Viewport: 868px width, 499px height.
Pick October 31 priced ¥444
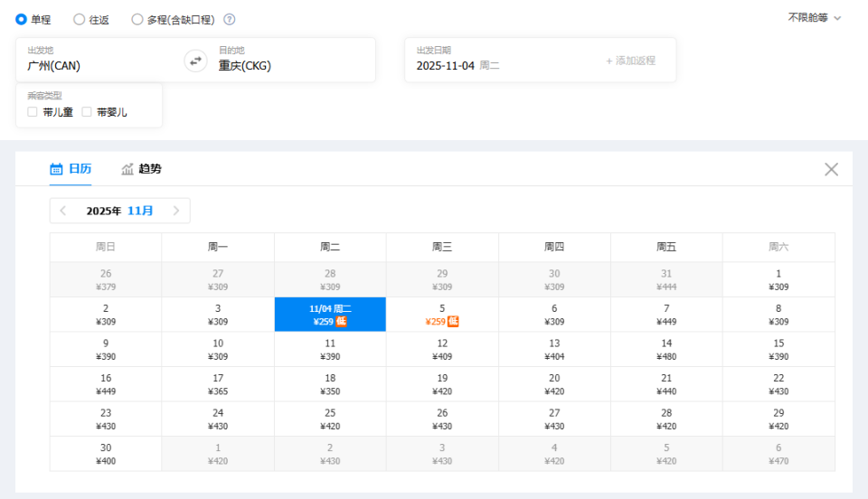pyautogui.click(x=666, y=279)
